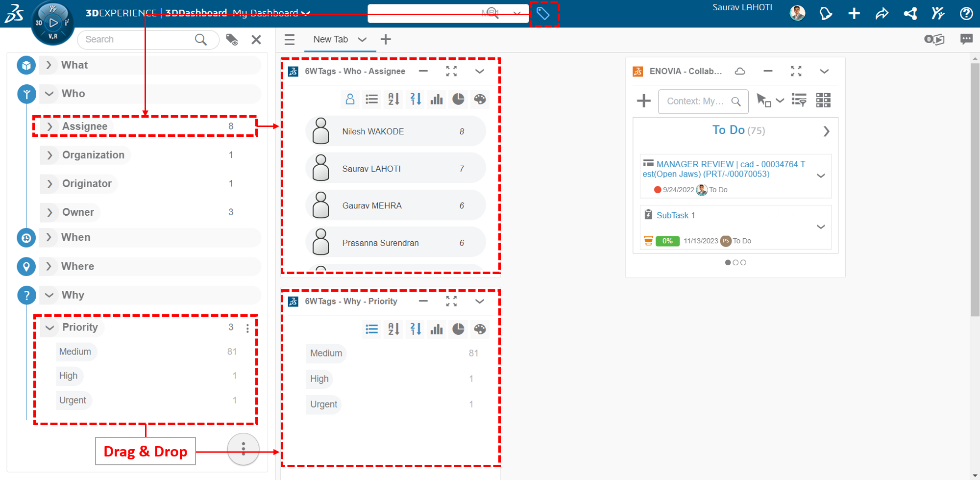Image resolution: width=980 pixels, height=480 pixels.
Task: Sort A-Z in Who - Assignee widget
Action: tap(393, 99)
